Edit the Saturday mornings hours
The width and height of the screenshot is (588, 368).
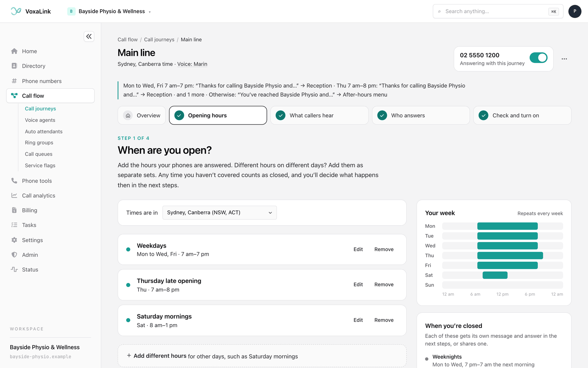click(x=358, y=320)
